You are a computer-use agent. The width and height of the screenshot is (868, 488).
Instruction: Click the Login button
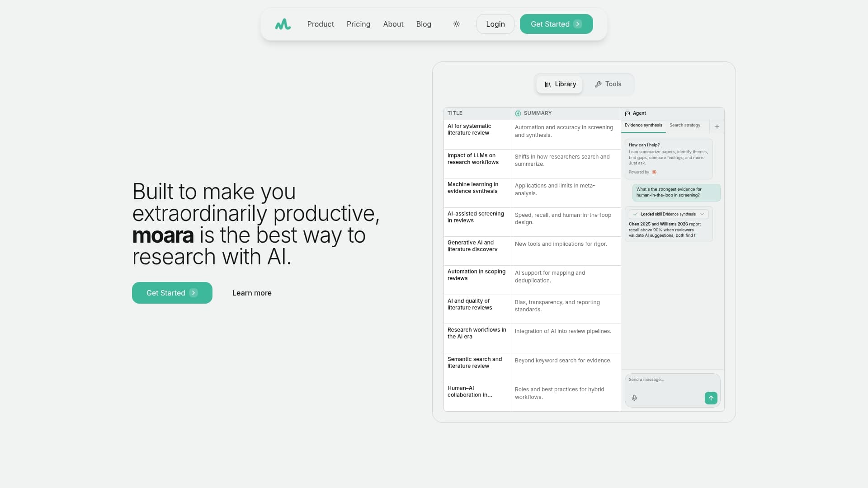pos(495,24)
